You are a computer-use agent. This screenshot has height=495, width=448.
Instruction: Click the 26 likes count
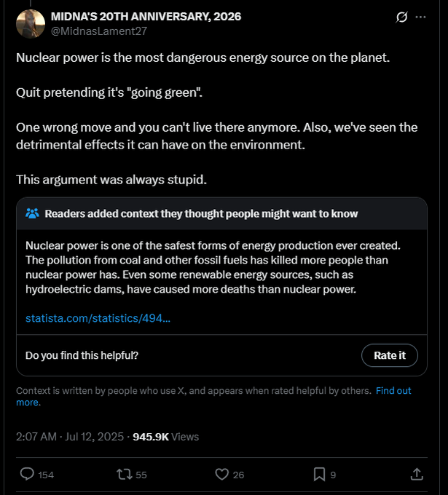238,475
